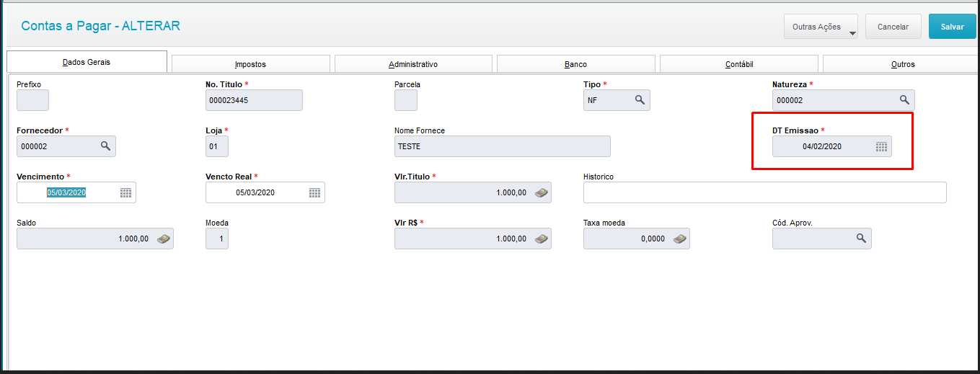Go to the Banco tab

pyautogui.click(x=576, y=64)
